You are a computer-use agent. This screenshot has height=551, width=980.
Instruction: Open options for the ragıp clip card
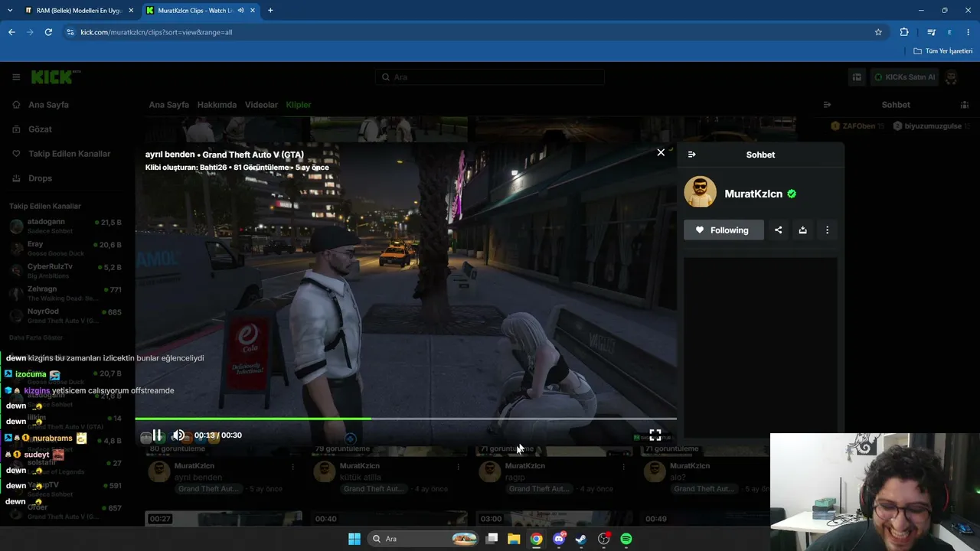pyautogui.click(x=623, y=466)
